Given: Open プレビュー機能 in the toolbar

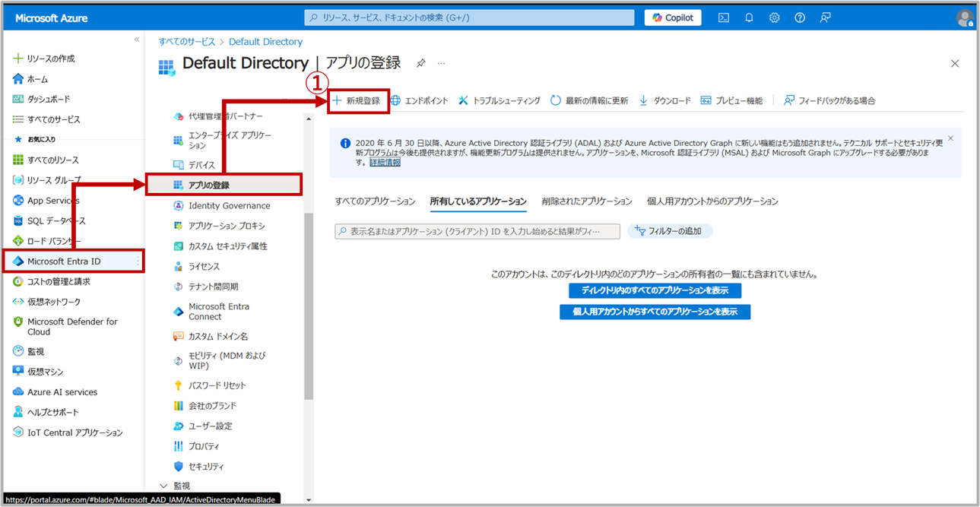Looking at the screenshot, I should pos(731,100).
